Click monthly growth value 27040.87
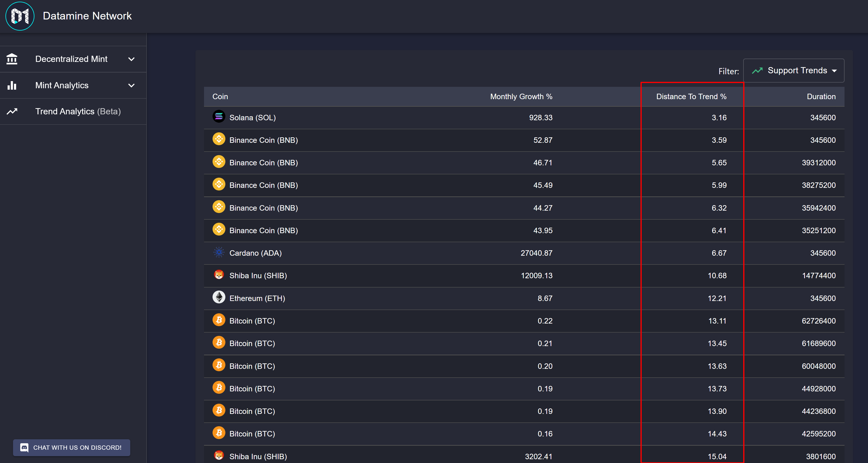 536,253
